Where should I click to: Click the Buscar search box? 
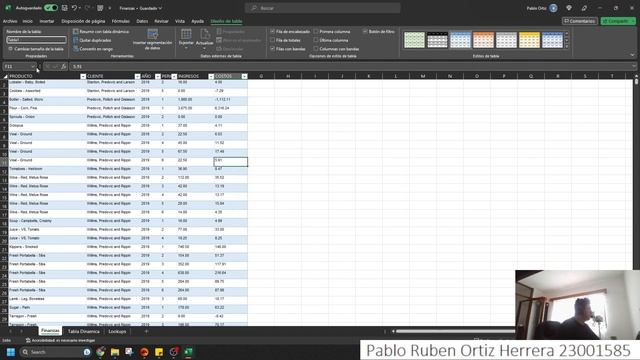322,8
